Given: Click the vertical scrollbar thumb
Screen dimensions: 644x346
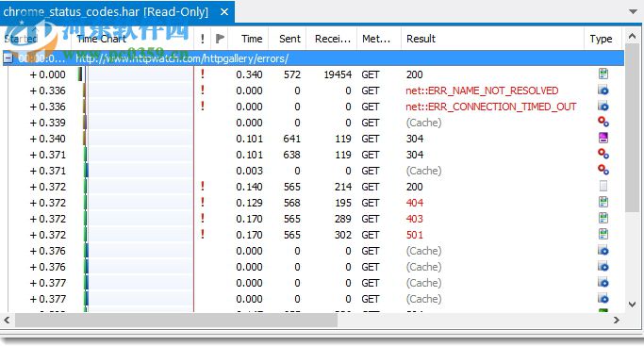Looking at the screenshot, I should (633, 128).
